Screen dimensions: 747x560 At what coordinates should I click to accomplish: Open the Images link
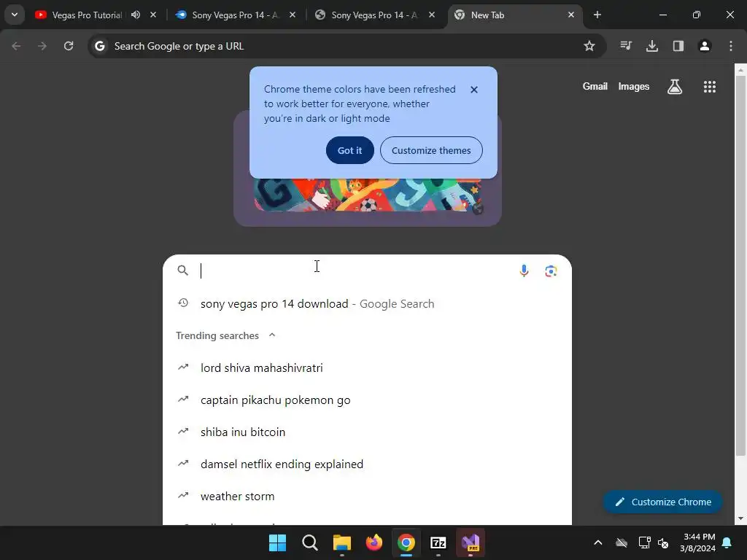pos(634,86)
